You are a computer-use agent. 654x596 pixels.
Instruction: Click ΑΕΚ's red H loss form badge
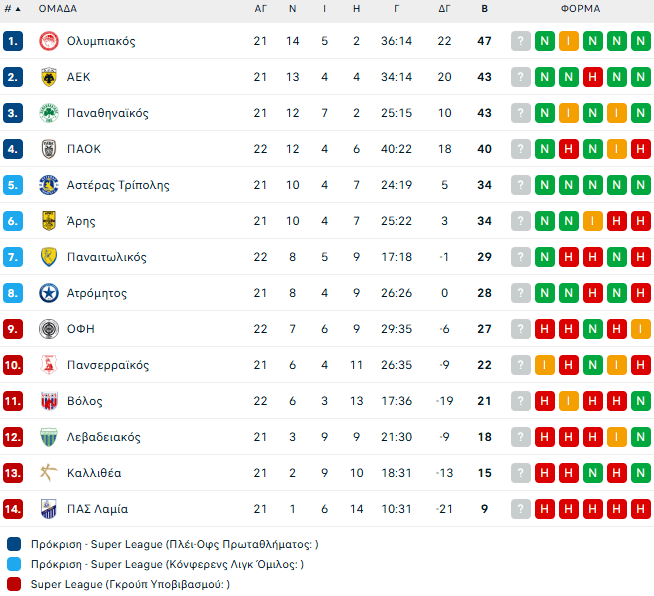click(593, 77)
